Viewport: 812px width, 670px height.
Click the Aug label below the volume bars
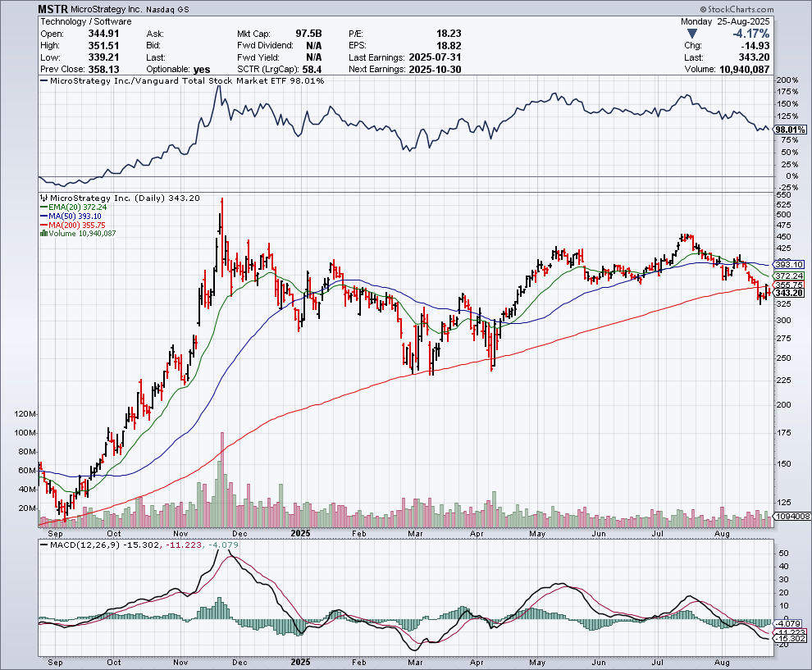(x=722, y=533)
